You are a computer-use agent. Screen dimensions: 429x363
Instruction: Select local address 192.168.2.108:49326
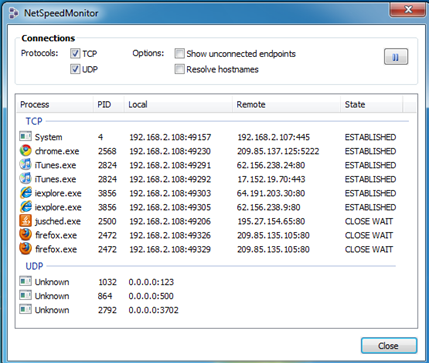170,235
